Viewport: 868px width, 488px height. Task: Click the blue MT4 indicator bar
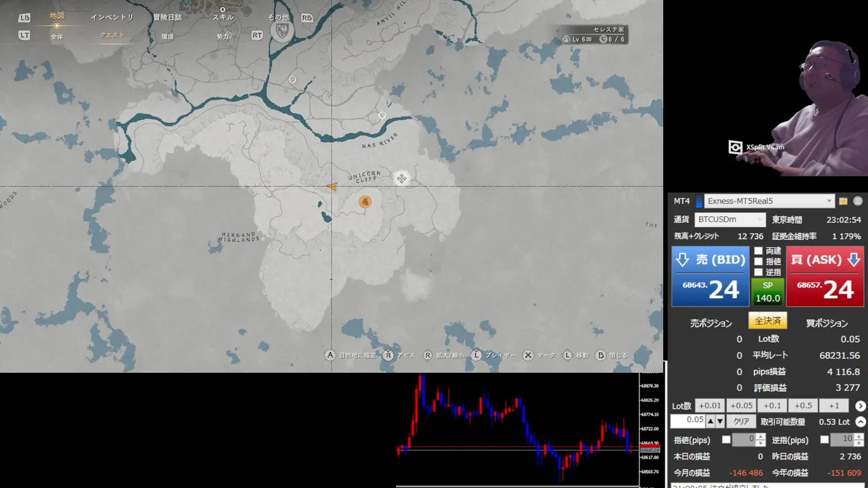pyautogui.click(x=699, y=201)
